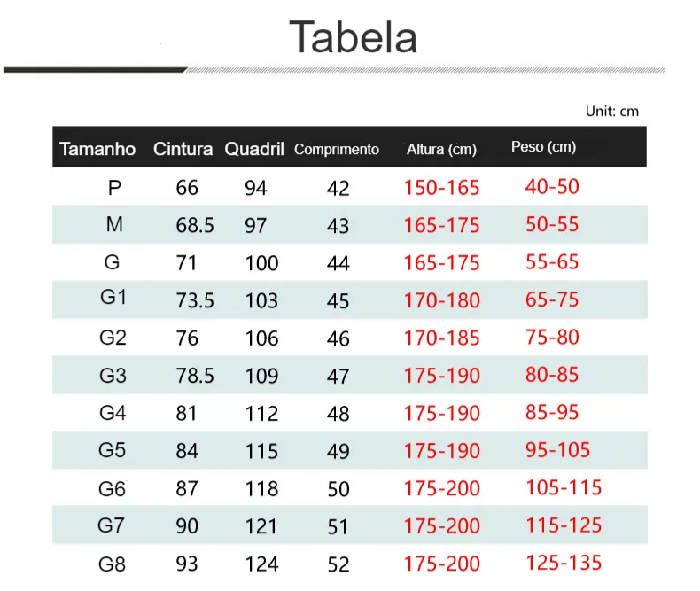Select weight range 80-85 in G3 row
This screenshot has height=591, width=700.
[x=552, y=375]
